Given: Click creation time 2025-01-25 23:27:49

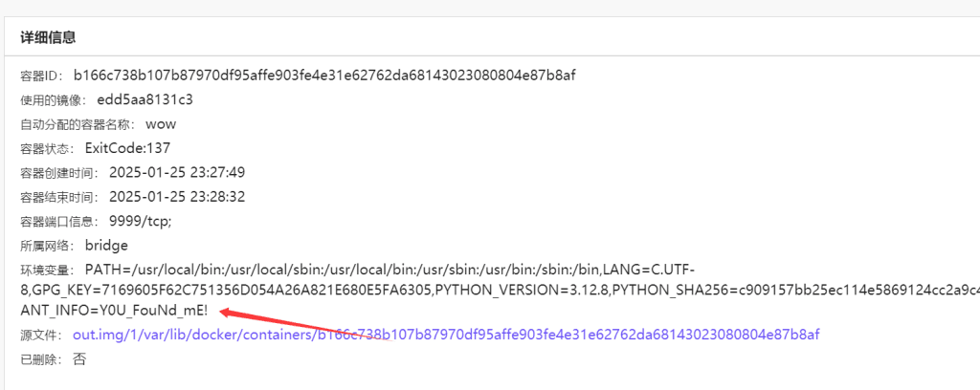Looking at the screenshot, I should coord(177,172).
